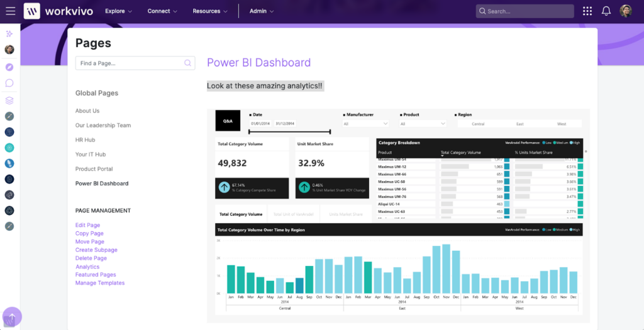The height and width of the screenshot is (330, 644).
Task: Click the date range slider bar
Action: (x=289, y=132)
